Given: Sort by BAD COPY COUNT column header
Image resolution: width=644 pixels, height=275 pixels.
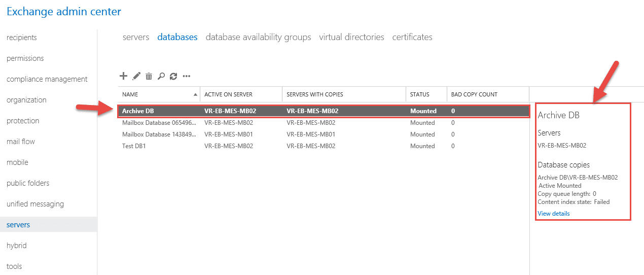Looking at the screenshot, I should [x=474, y=94].
